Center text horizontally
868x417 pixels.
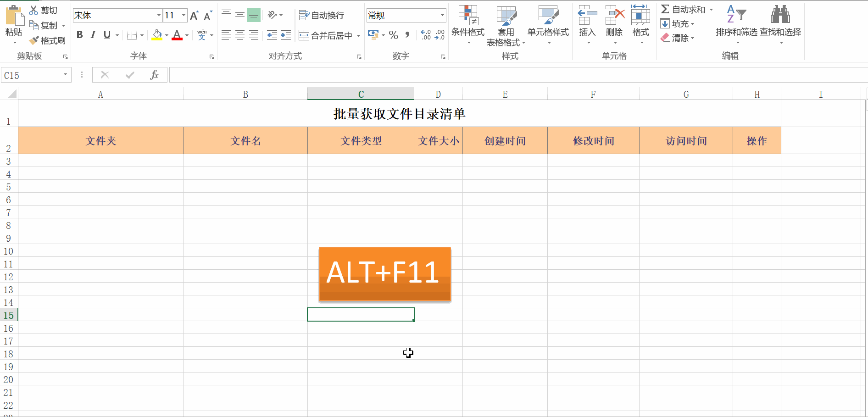tap(239, 35)
